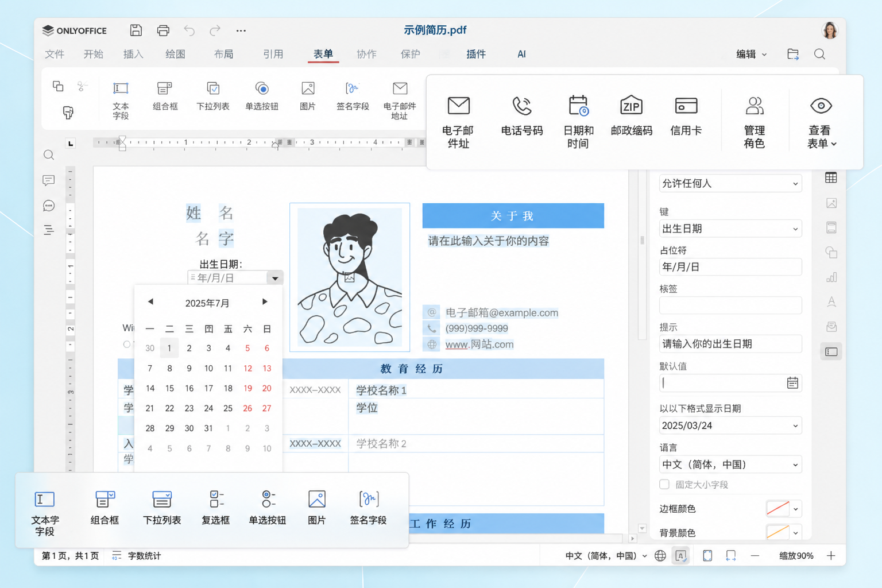The image size is (882, 588).
Task: Toggle spell checking icon in status bar
Action: click(680, 556)
